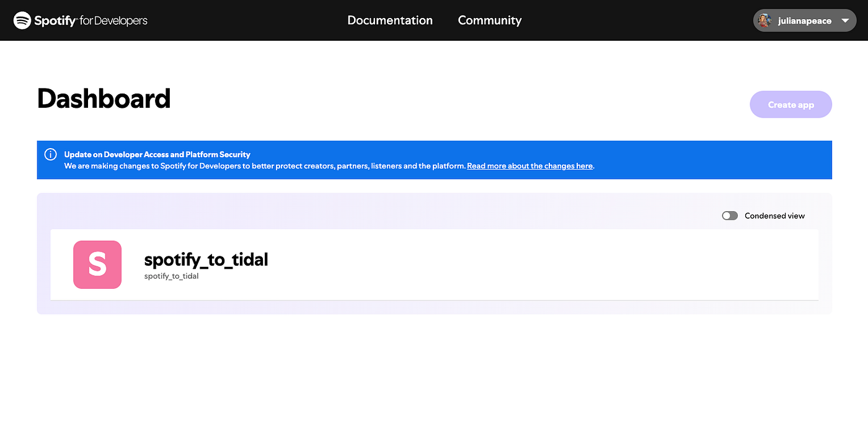Open the Community menu item
The height and width of the screenshot is (446, 868).
click(490, 20)
